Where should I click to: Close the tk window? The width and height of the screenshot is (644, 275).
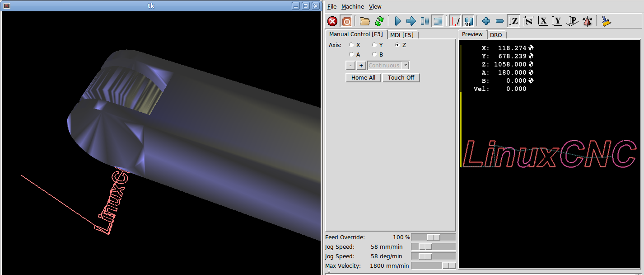(315, 6)
